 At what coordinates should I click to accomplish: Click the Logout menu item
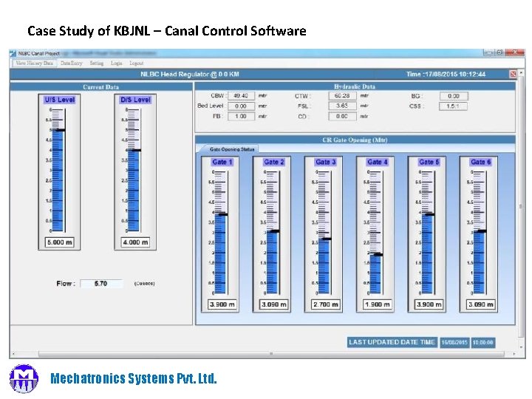tap(137, 63)
